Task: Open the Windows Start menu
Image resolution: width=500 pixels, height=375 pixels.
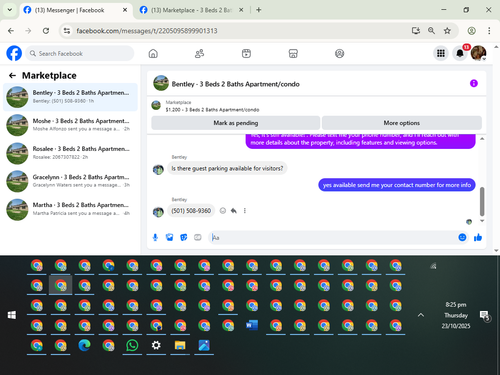Action: [12, 315]
